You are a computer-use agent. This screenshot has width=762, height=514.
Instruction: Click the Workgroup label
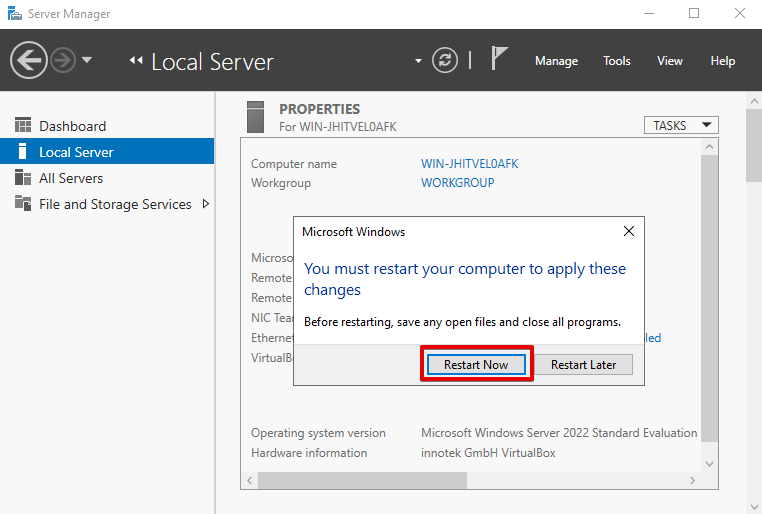pyautogui.click(x=280, y=183)
